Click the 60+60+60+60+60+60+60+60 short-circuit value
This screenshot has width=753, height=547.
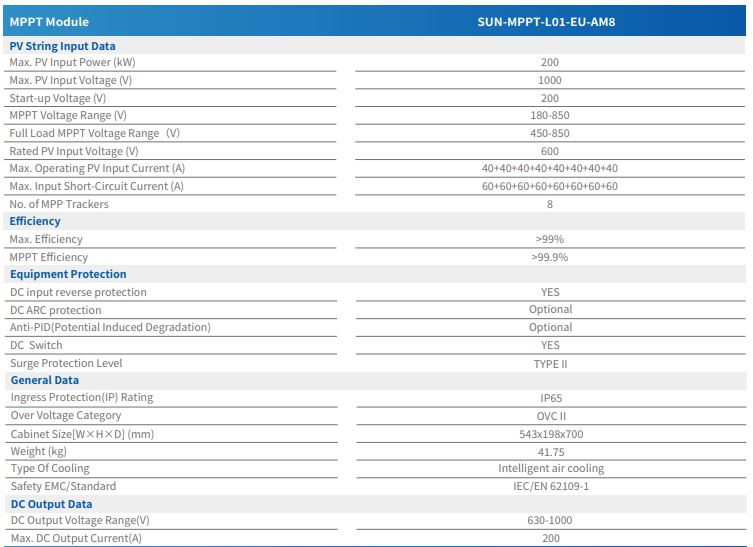[x=550, y=187]
